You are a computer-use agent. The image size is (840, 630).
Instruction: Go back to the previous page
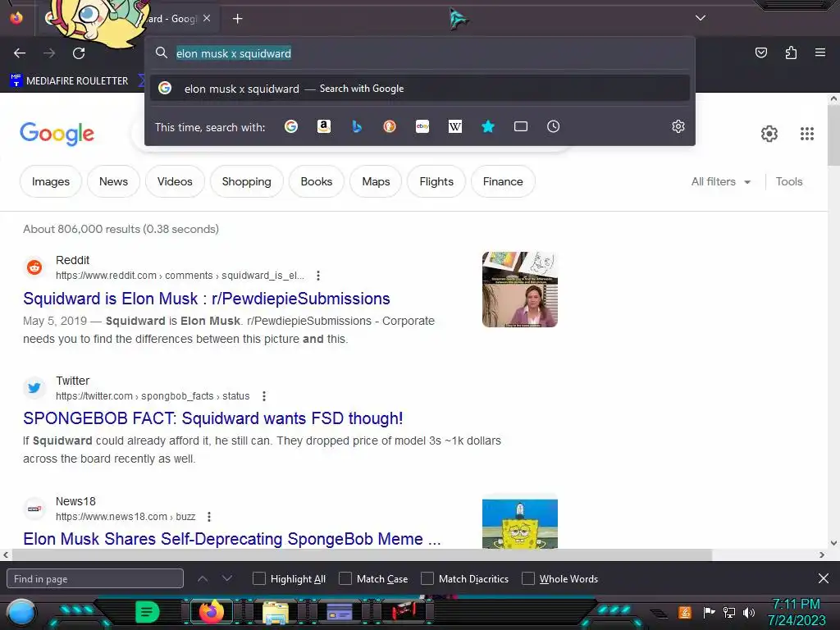click(20, 53)
